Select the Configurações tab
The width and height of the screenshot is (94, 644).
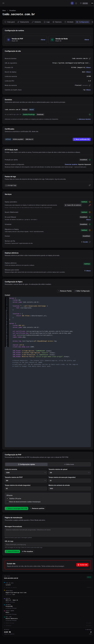click(82, 22)
